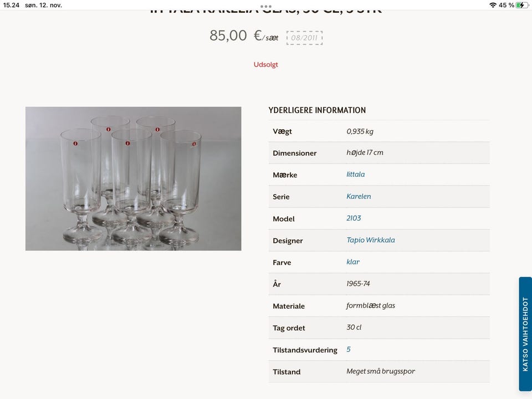Open the Karelen series link
This screenshot has width=532, height=399.
pyautogui.click(x=359, y=196)
